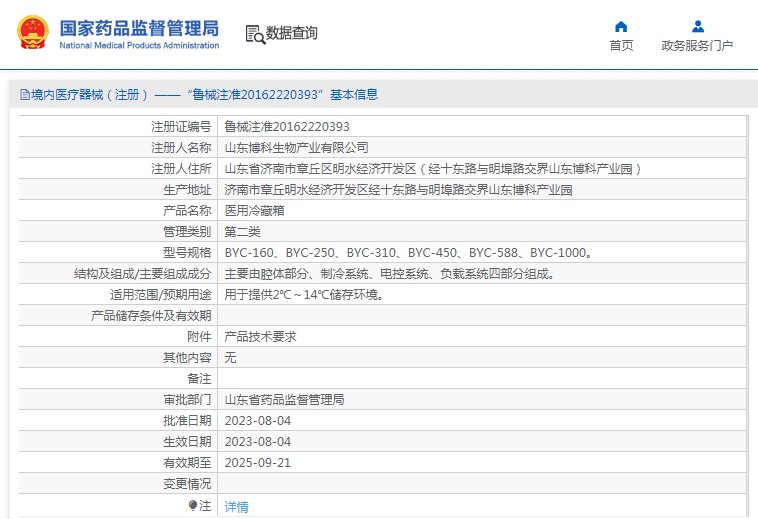The width and height of the screenshot is (758, 519).
Task: Click the 型号规格 row label
Action: (x=187, y=253)
